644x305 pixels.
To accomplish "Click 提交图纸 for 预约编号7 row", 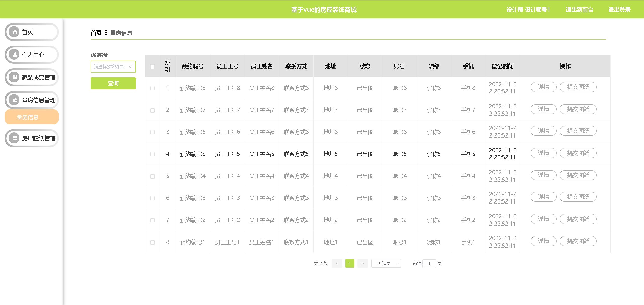I will [x=578, y=109].
